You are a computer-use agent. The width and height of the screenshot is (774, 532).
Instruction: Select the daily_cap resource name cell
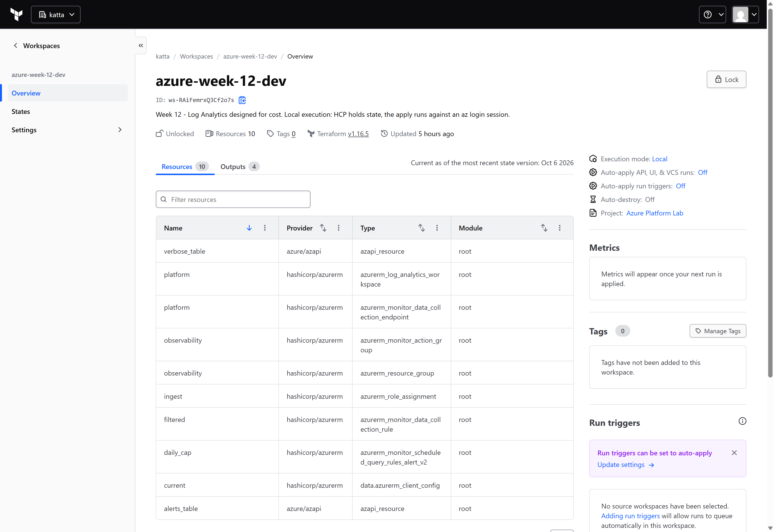click(217, 457)
